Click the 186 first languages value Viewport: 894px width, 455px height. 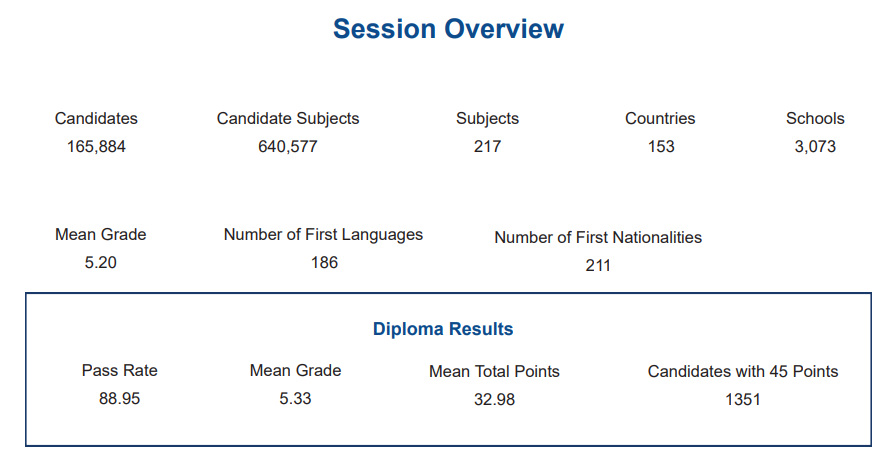coord(324,262)
